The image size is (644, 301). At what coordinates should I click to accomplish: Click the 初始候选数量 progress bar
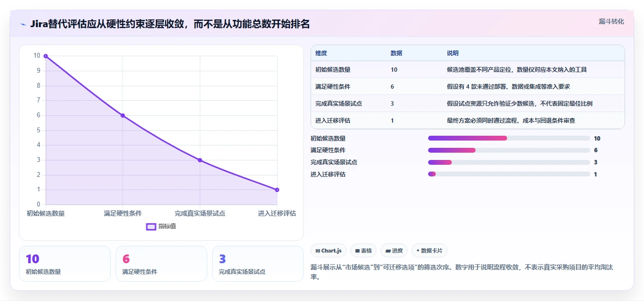pyautogui.click(x=509, y=138)
